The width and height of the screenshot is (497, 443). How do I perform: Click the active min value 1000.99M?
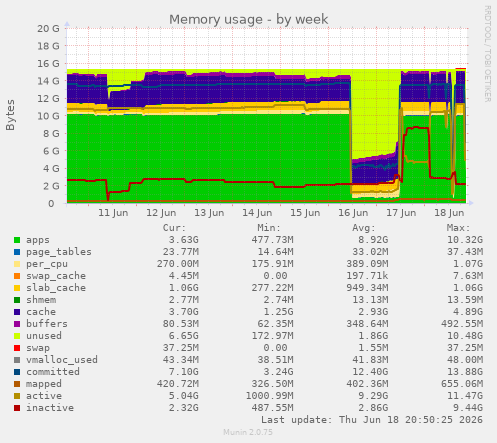[x=269, y=396]
